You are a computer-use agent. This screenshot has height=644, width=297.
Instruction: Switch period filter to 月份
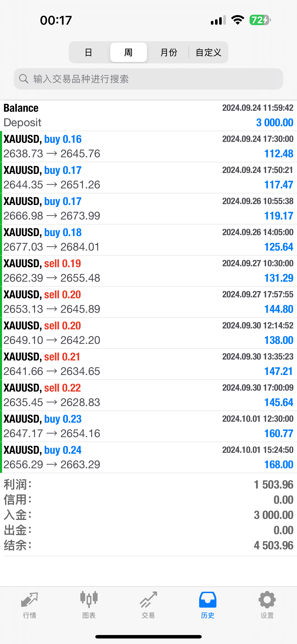coord(169,52)
